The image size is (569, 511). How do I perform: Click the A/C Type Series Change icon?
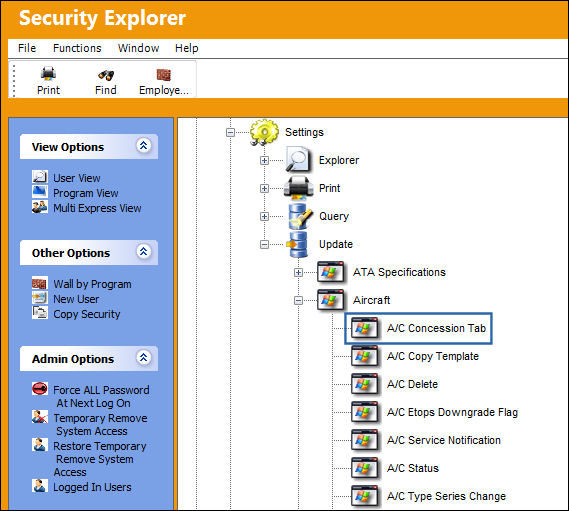[x=365, y=496]
